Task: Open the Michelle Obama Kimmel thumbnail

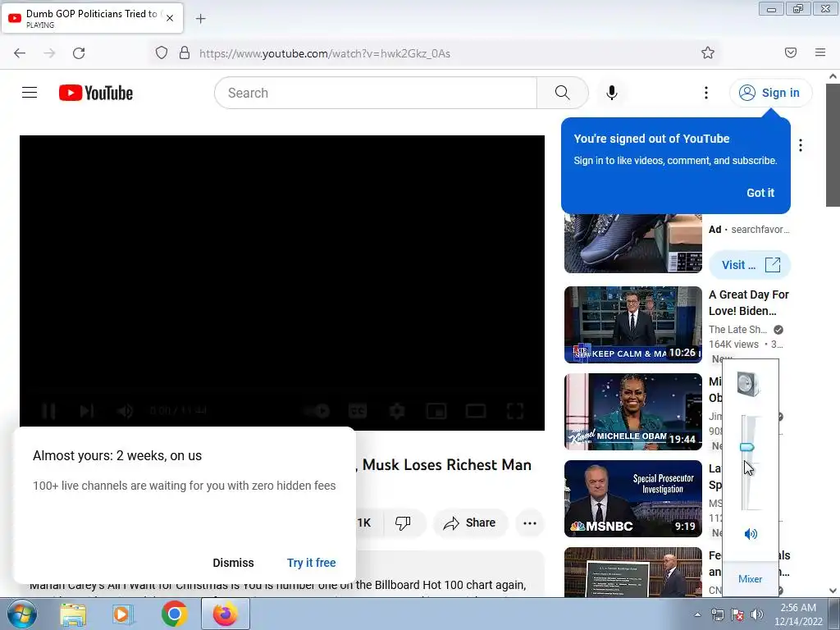Action: click(632, 412)
